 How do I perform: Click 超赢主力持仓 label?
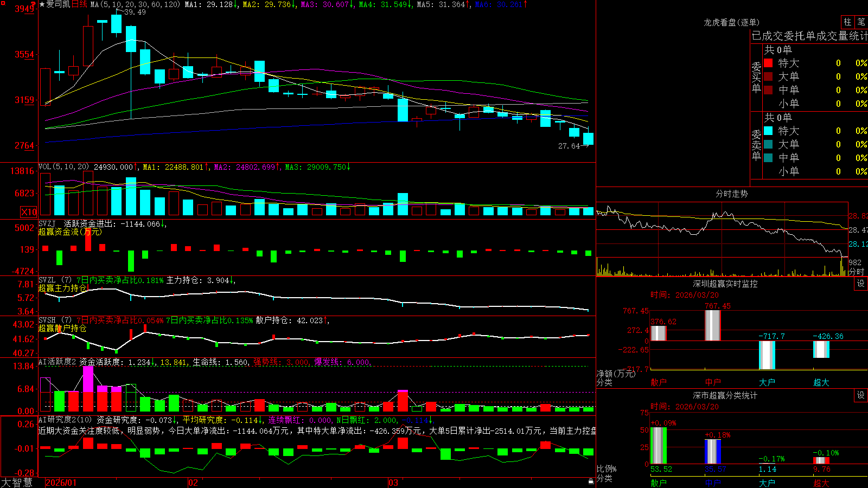tap(62, 288)
